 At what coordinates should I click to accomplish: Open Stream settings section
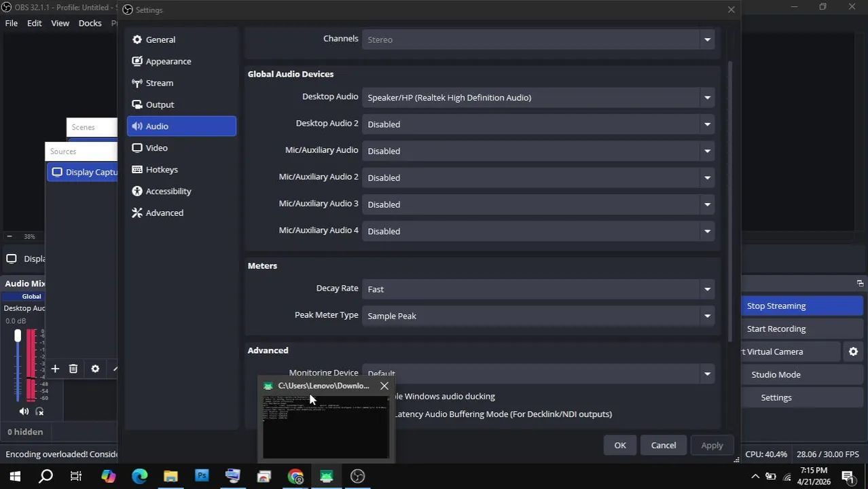181,83
